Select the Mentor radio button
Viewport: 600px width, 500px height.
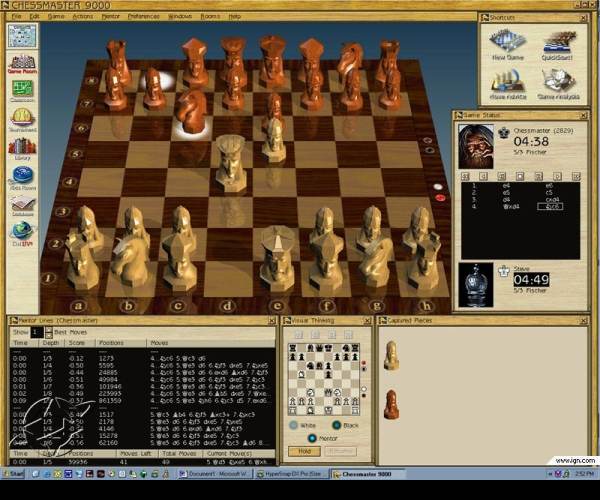pos(312,438)
